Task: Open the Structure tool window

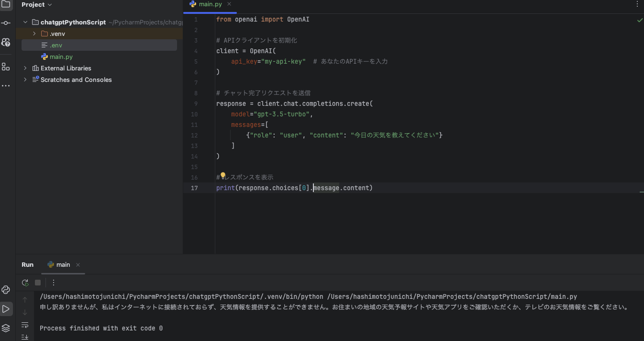Action: [x=6, y=67]
